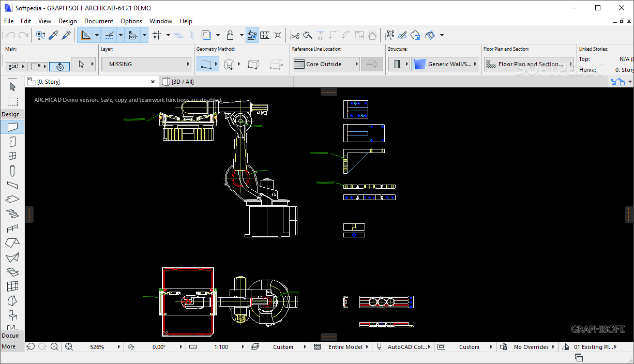Open the Document menu

[99, 21]
